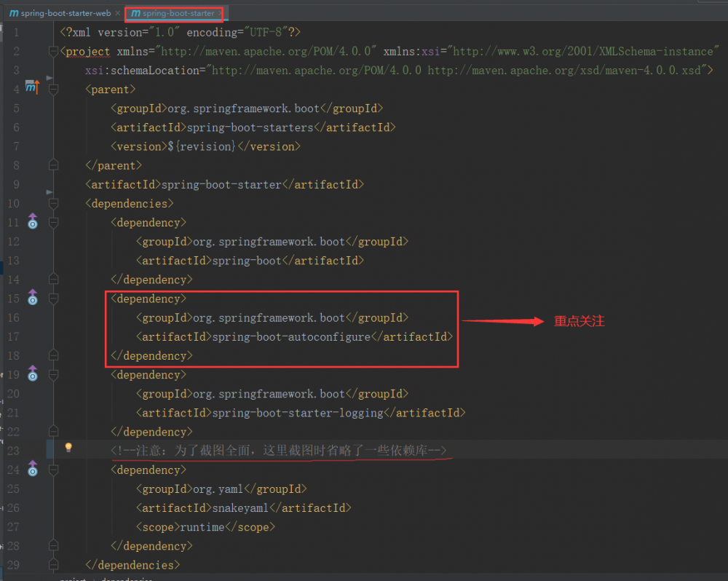This screenshot has width=728, height=581.
Task: Click the upgrade icon next to the spring-boot dependency
Action: (32, 222)
